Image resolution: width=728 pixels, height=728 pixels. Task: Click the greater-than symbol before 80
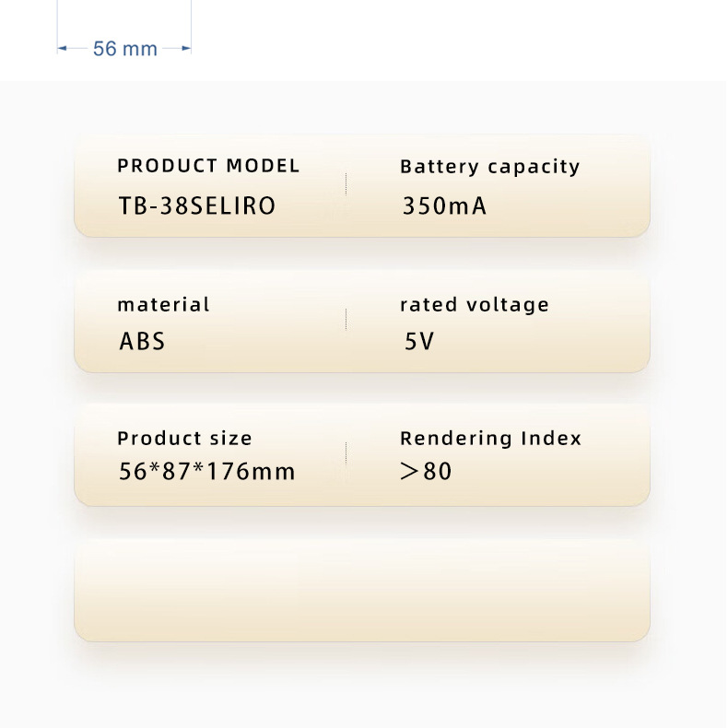[x=410, y=472]
